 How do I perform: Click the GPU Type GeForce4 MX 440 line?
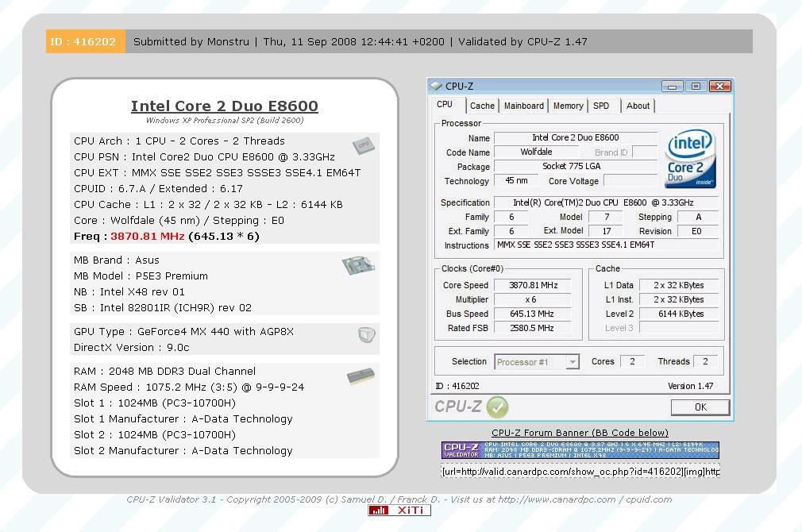[183, 331]
